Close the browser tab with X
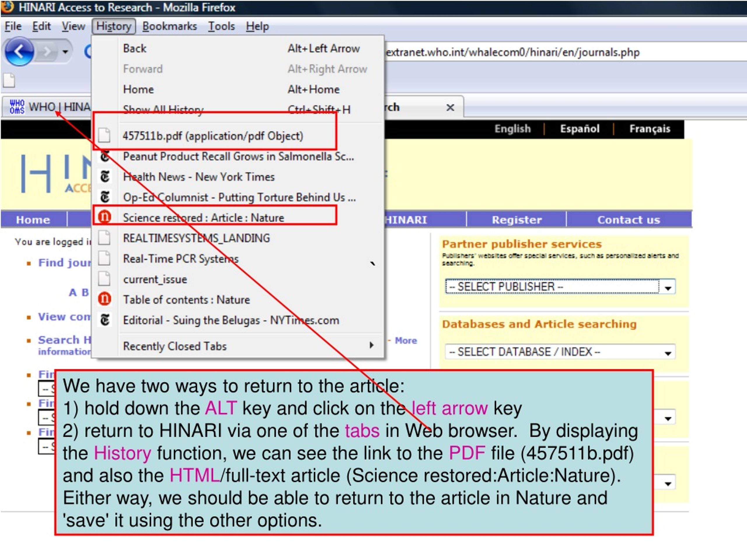The height and width of the screenshot is (560, 747). pos(450,107)
